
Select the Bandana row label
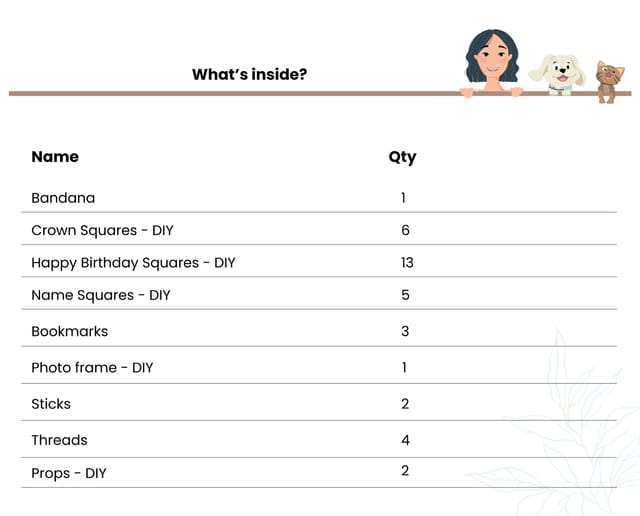[63, 198]
